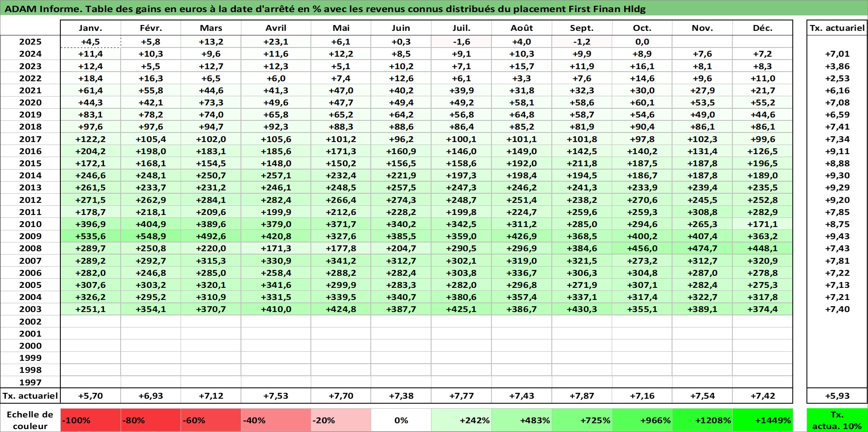Click the table title mentioning First Finan Hldg
The width and height of the screenshot is (868, 432).
click(x=325, y=9)
